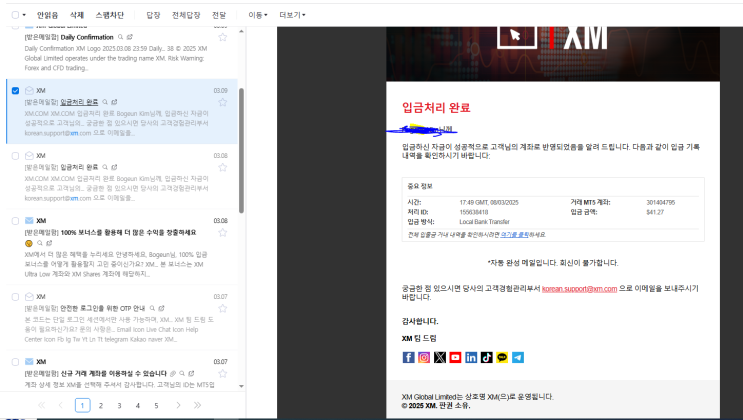Open YouTube icon in email footer
The height and width of the screenshot is (420, 743).
pos(455,357)
